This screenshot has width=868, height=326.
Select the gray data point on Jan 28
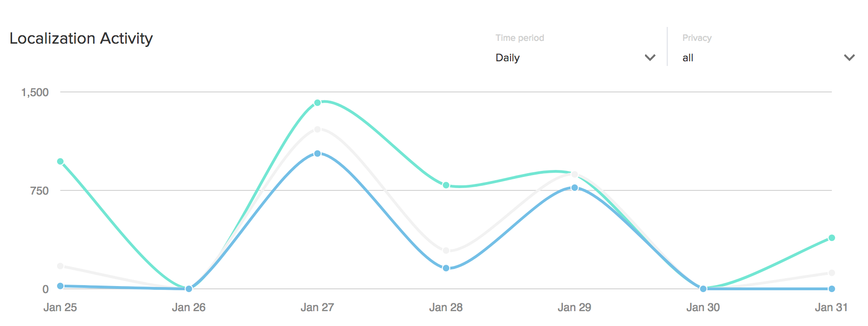point(446,250)
